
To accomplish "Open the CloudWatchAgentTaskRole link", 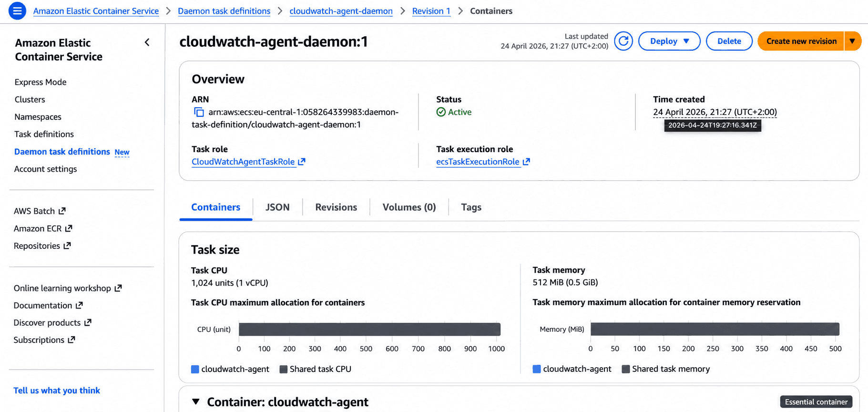I will coord(243,162).
